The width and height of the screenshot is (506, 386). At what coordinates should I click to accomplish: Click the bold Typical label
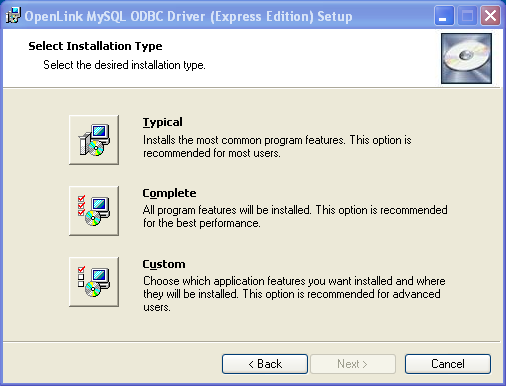click(x=163, y=122)
